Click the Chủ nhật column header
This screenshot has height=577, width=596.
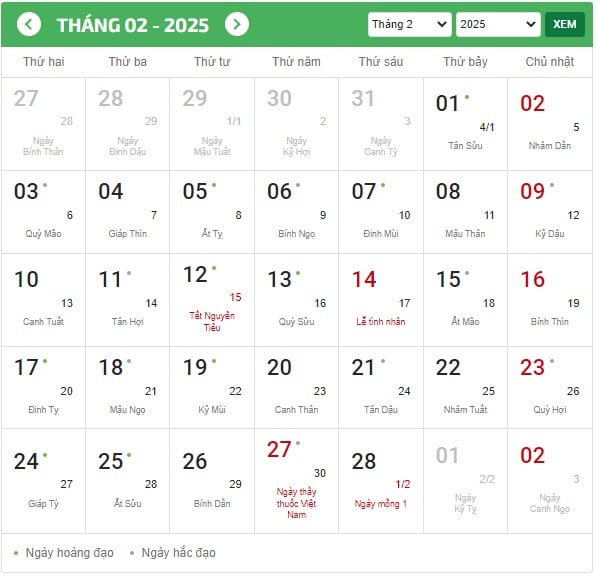tap(550, 62)
